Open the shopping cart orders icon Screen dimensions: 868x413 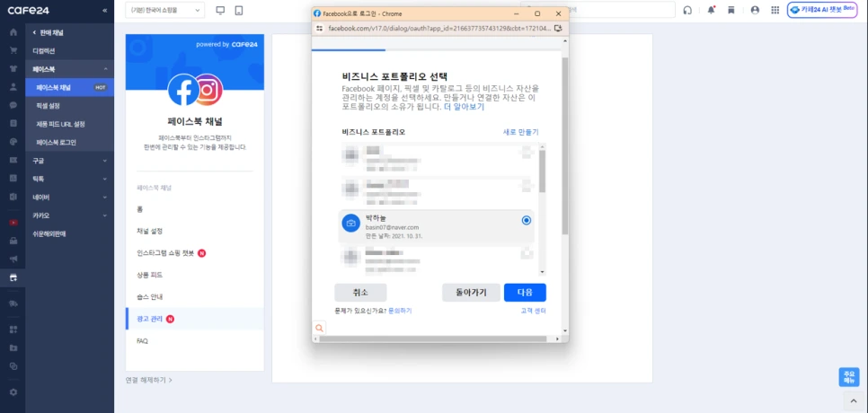tap(13, 50)
